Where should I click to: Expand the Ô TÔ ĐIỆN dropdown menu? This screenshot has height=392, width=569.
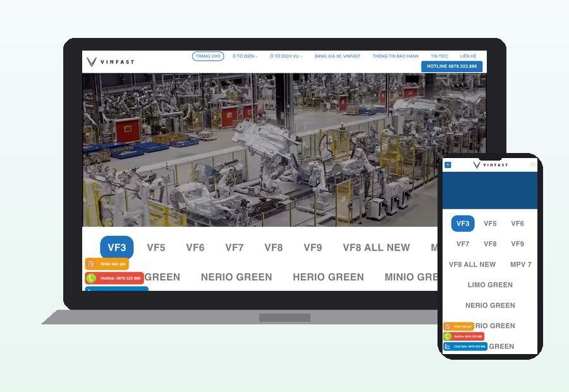coord(245,56)
